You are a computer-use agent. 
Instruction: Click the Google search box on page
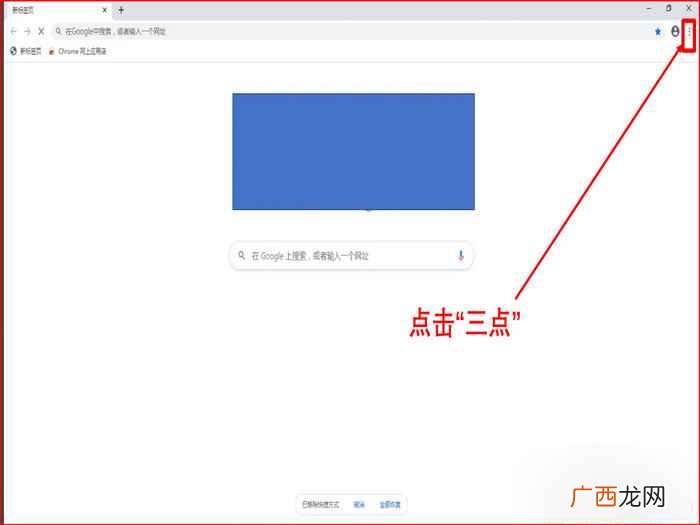(351, 255)
